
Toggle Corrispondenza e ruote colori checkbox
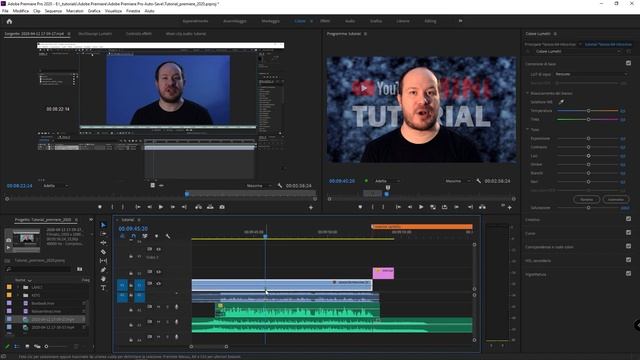pyautogui.click(x=629, y=246)
